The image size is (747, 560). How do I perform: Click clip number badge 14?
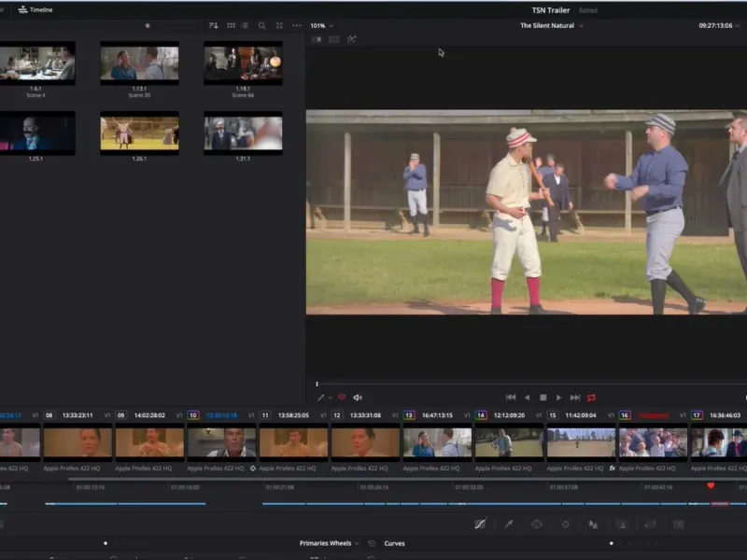[481, 415]
